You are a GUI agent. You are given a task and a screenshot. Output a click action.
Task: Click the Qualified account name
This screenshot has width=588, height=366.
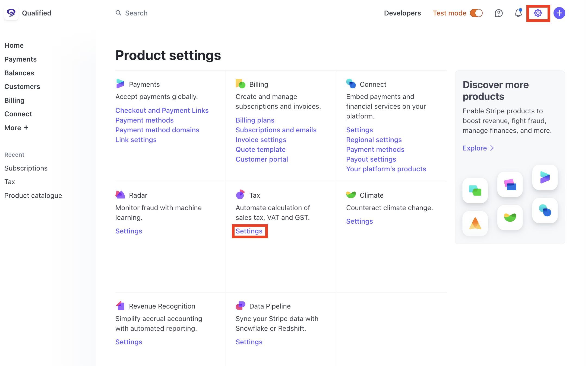point(37,13)
